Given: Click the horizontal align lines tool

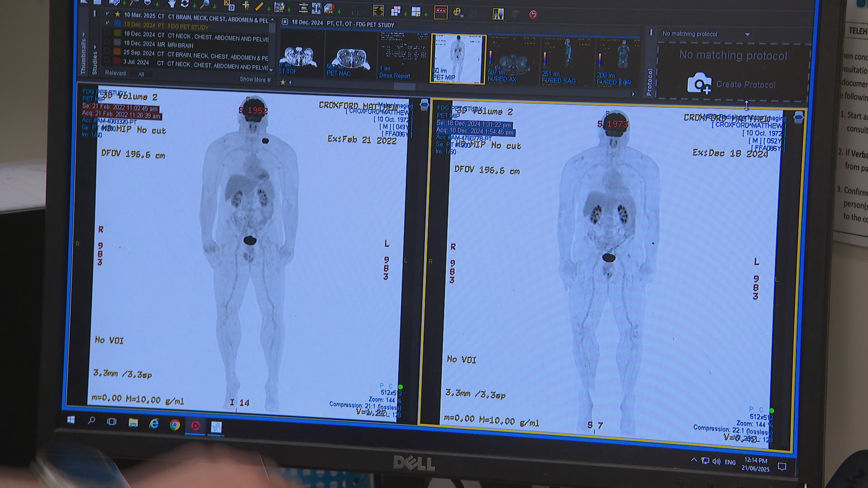Looking at the screenshot, I should click(303, 8).
